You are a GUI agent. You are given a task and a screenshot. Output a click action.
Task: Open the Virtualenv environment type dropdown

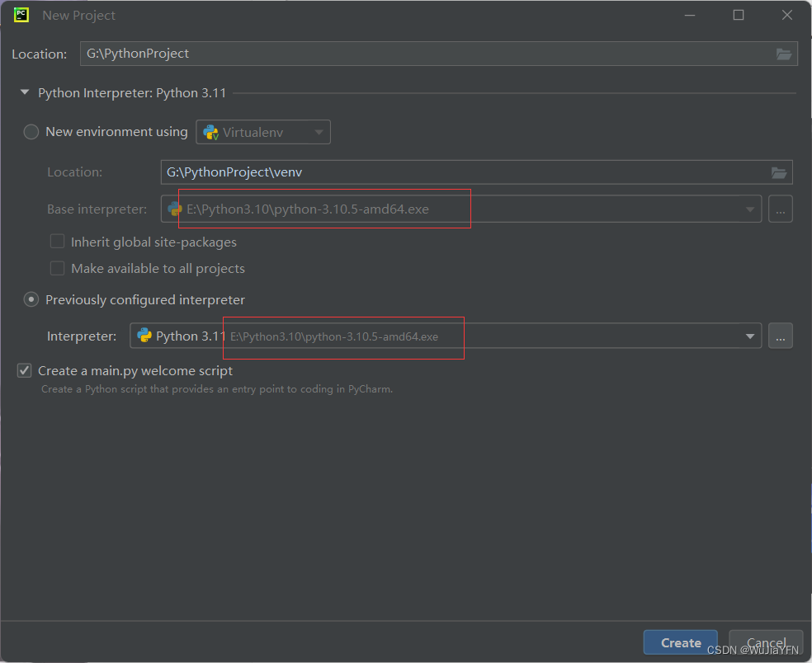[x=319, y=131]
